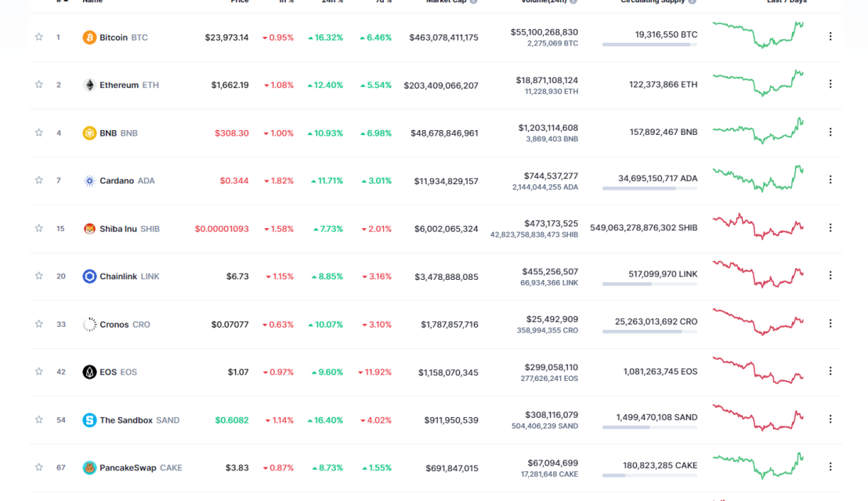
Task: Toggle the watchlist star for Bitcoin
Action: click(38, 37)
